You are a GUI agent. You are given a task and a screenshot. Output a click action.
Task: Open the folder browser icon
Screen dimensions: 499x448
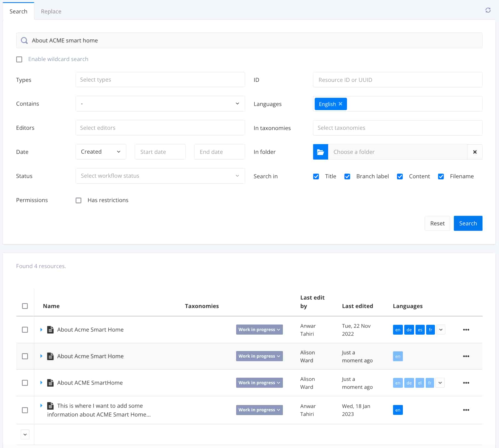coord(320,152)
